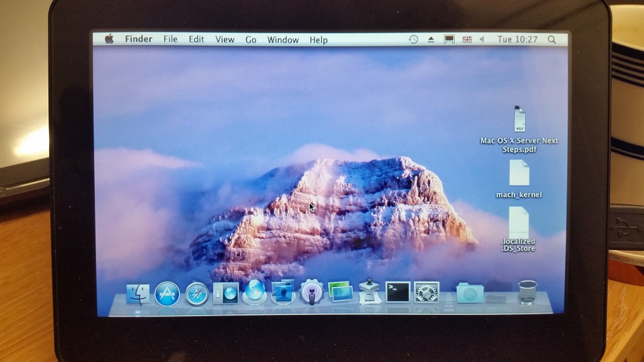This screenshot has height=362, width=644.
Task: Launch Safari from the Dock
Action: click(197, 294)
